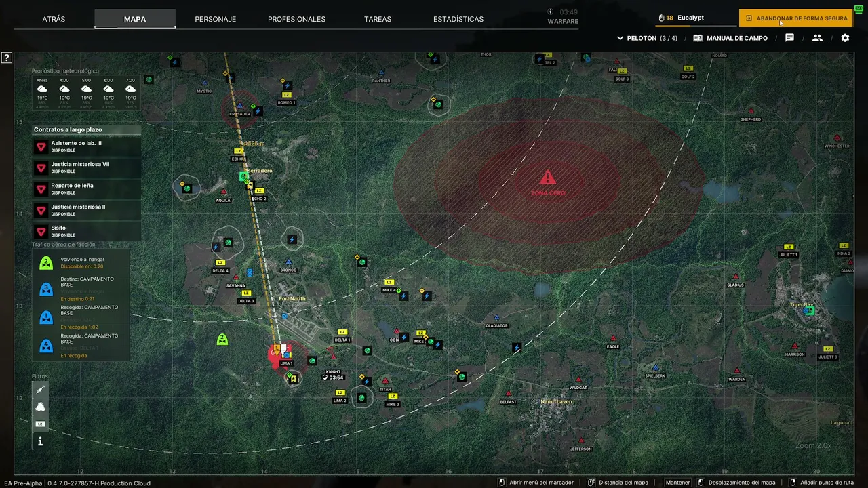Image resolution: width=868 pixels, height=488 pixels.
Task: Open the squad members icon
Action: tap(817, 38)
